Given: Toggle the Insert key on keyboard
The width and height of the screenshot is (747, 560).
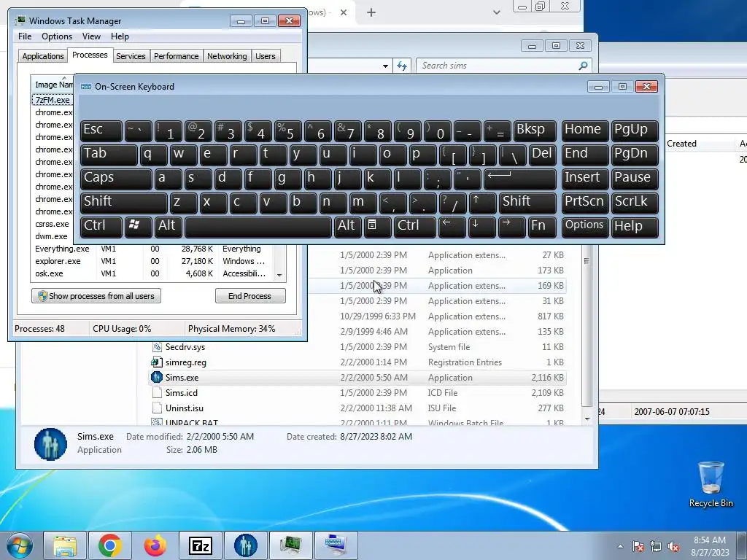Looking at the screenshot, I should (x=585, y=179).
